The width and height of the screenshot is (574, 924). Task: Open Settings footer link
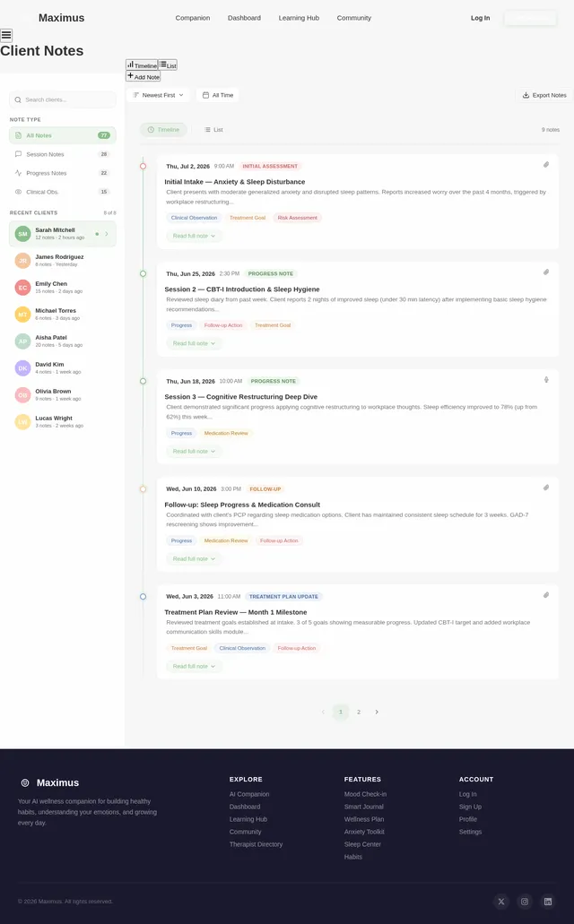click(x=470, y=832)
